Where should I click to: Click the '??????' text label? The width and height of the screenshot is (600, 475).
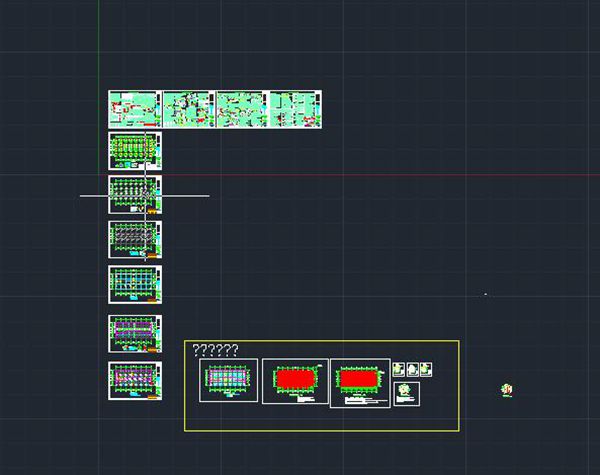tap(215, 350)
